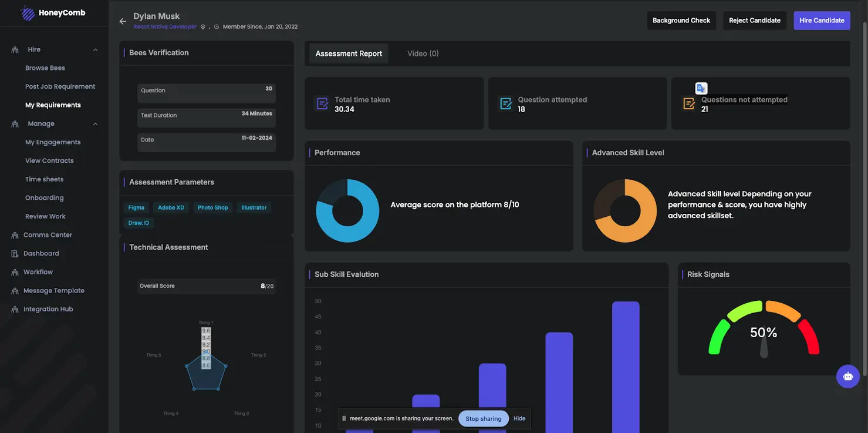Click the React Native Developer link
Viewport: 868px width, 433px height.
[x=165, y=27]
